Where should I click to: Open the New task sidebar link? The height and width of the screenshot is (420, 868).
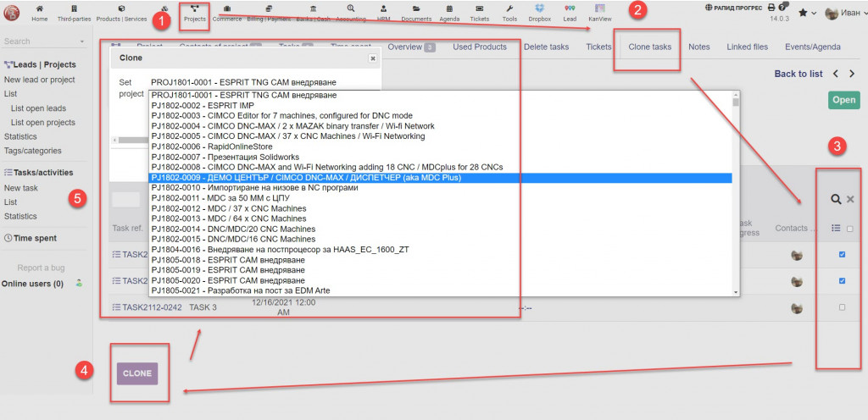[x=21, y=188]
